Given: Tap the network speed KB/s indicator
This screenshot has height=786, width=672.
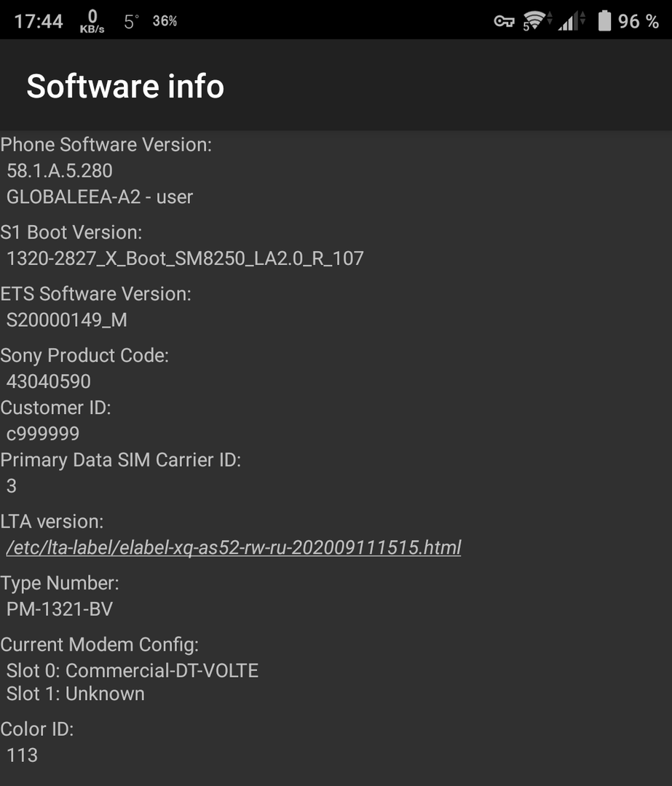Looking at the screenshot, I should click(x=92, y=22).
